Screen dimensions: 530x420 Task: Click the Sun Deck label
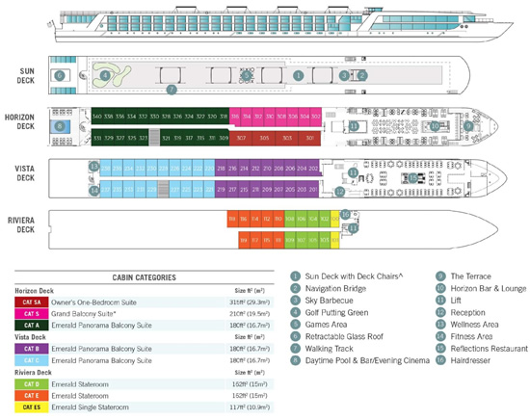[x=26, y=76]
